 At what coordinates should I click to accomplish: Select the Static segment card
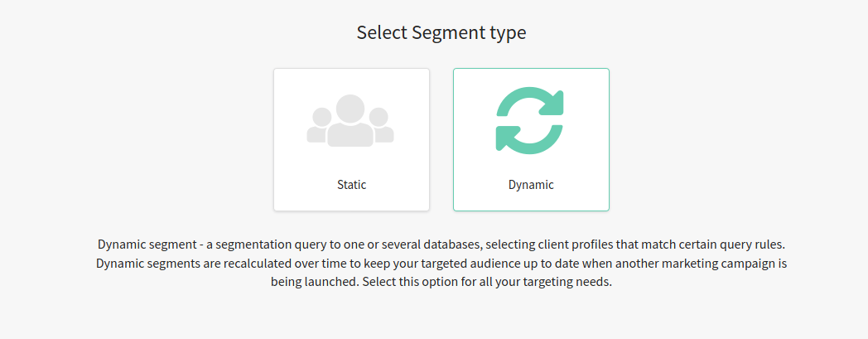tap(351, 139)
